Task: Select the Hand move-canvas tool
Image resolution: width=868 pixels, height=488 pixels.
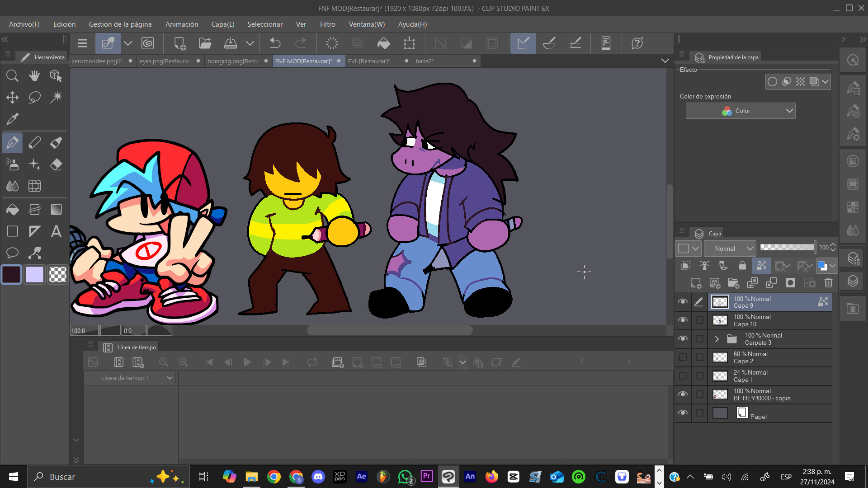Action: tap(34, 75)
